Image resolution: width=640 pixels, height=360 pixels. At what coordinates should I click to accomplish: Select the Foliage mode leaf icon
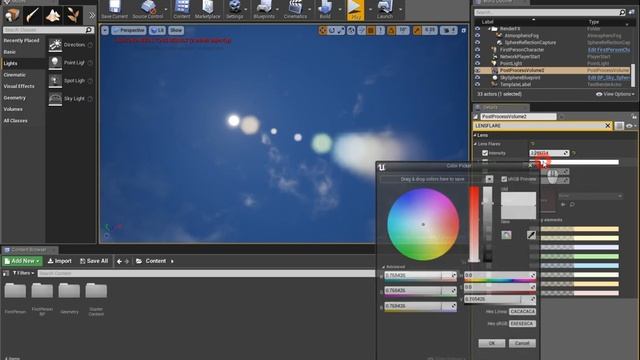point(73,16)
